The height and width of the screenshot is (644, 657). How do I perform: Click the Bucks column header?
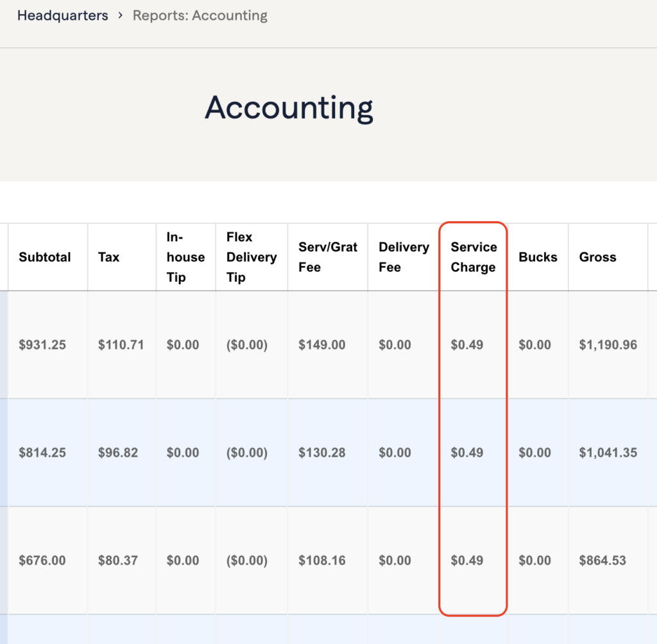[x=538, y=257]
